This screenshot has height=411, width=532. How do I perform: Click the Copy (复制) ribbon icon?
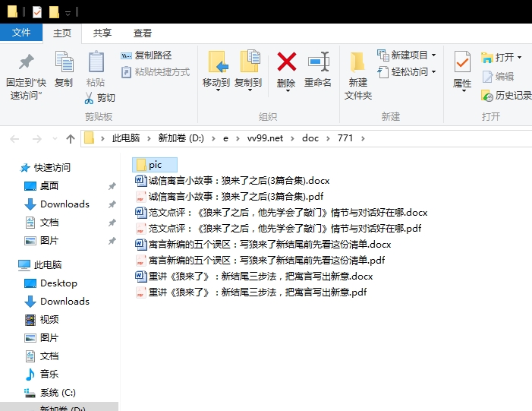pos(64,62)
